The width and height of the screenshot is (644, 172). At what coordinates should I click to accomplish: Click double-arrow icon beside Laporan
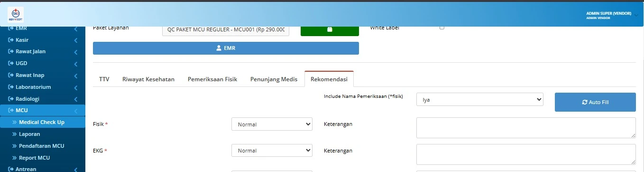pos(15,134)
